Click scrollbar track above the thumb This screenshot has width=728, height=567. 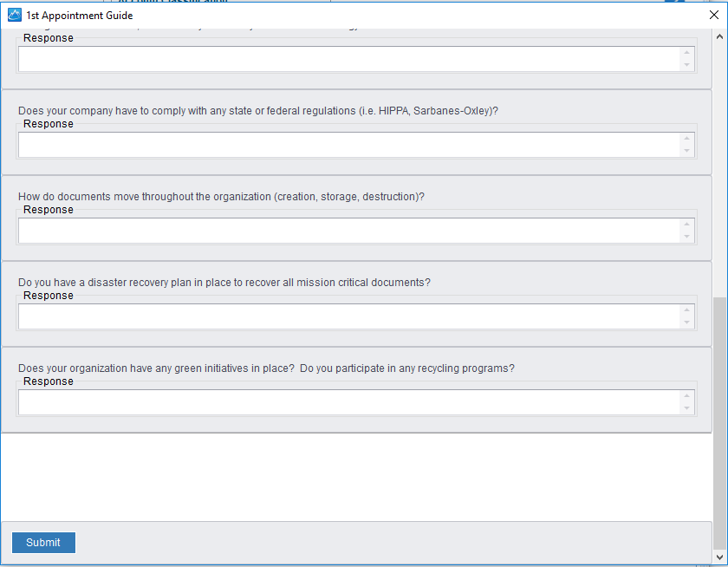point(719,170)
